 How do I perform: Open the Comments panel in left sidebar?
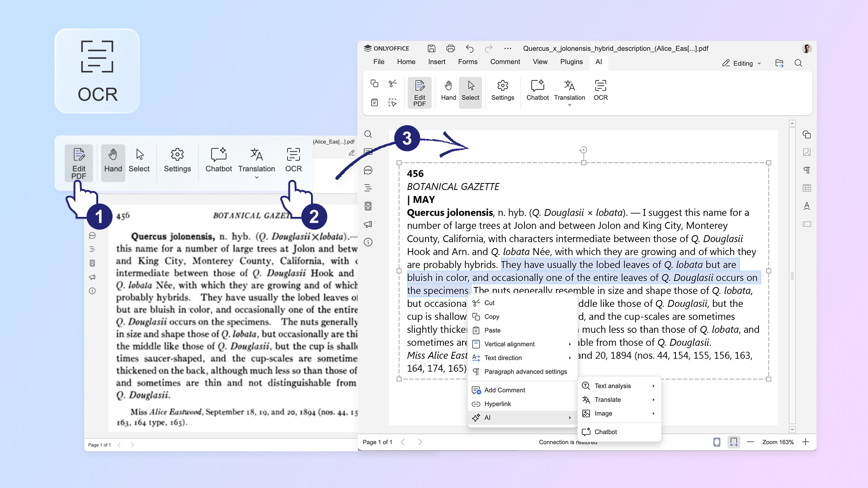368,170
